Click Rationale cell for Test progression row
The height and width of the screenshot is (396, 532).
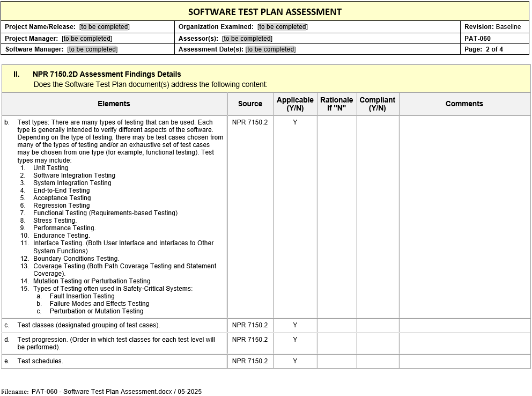tap(337, 343)
